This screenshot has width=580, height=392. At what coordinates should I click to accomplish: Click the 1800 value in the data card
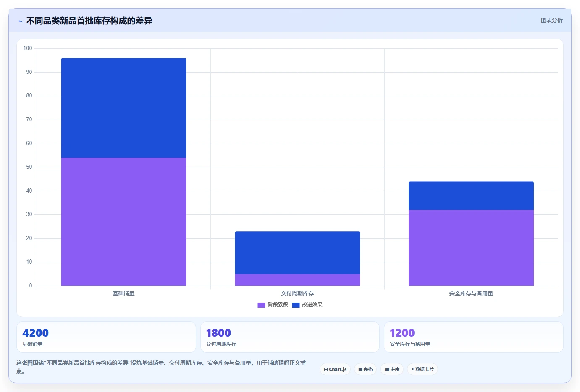(218, 333)
